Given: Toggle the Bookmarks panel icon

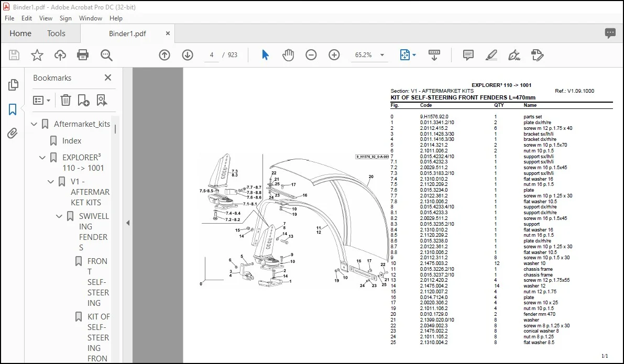Looking at the screenshot, I should tap(13, 109).
